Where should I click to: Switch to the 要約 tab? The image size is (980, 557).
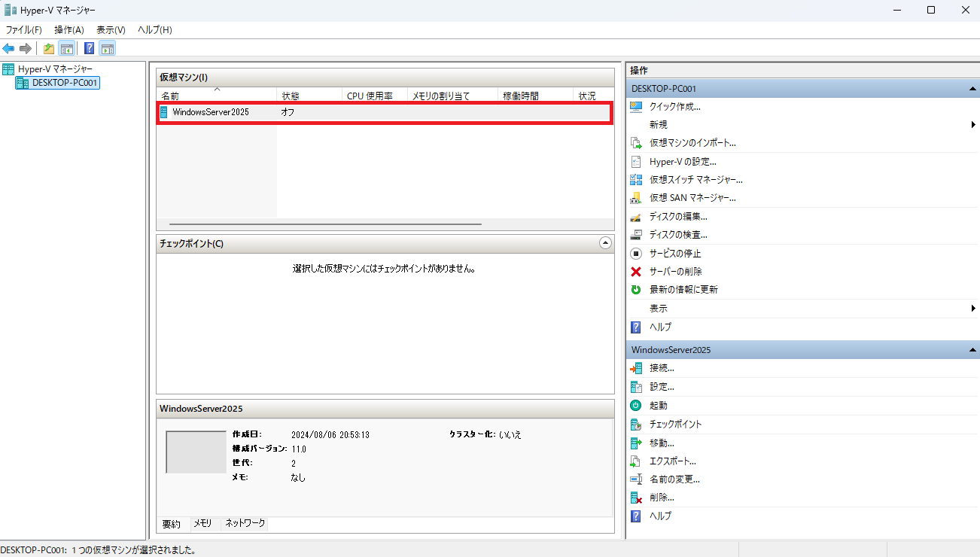point(171,523)
